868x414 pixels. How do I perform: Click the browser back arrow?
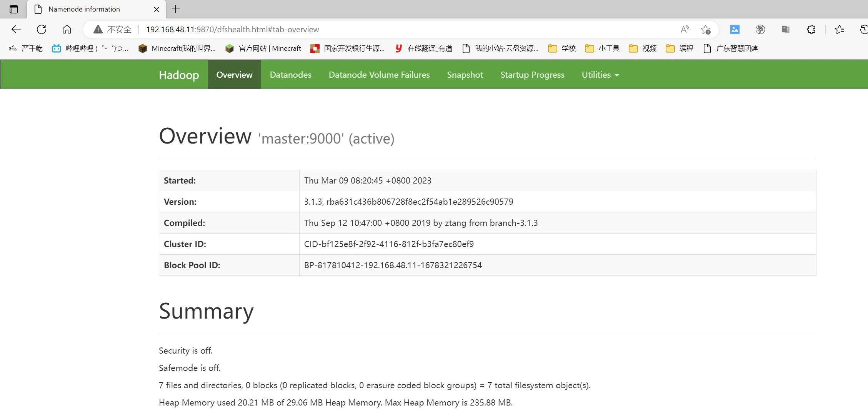coord(16,29)
